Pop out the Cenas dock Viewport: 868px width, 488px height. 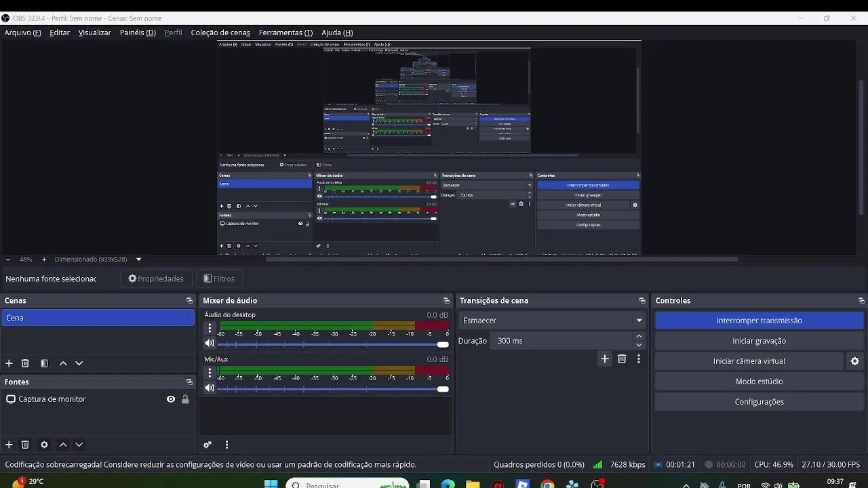pos(189,300)
